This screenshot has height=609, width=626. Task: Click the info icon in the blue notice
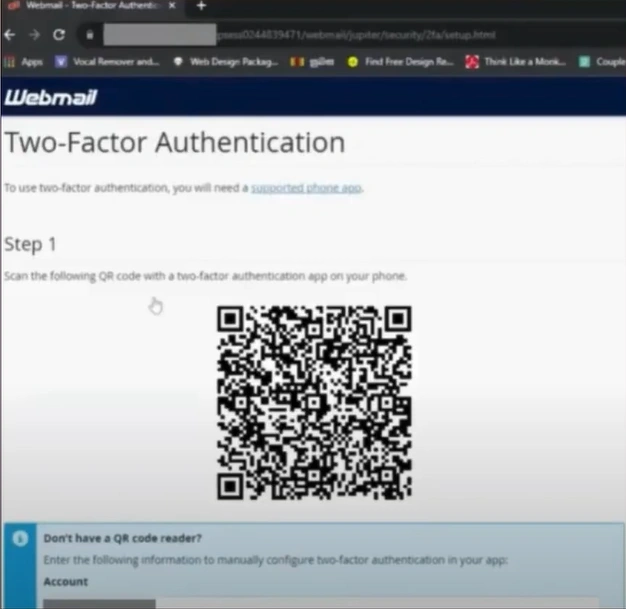[x=20, y=538]
